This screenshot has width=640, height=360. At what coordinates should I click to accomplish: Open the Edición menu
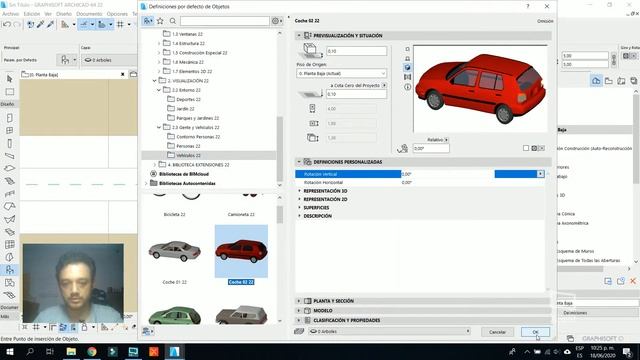coord(32,14)
